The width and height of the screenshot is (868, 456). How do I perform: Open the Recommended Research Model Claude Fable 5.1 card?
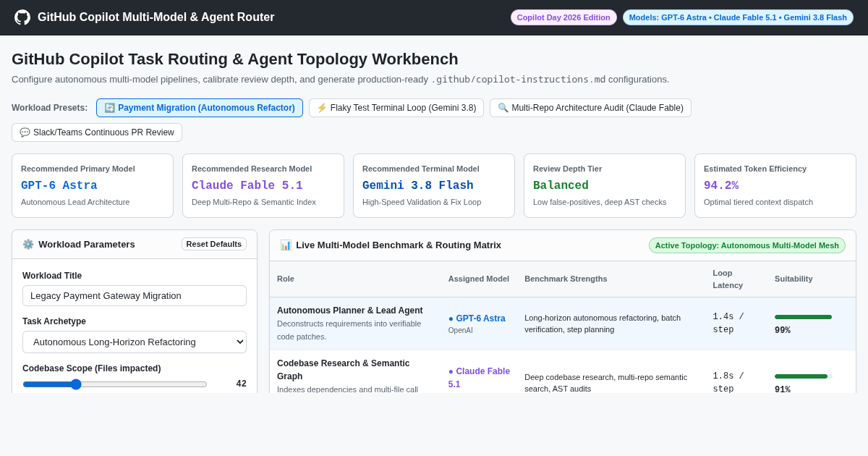pos(263,185)
